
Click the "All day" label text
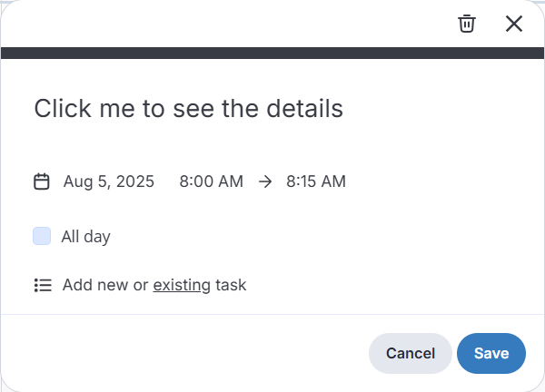85,237
